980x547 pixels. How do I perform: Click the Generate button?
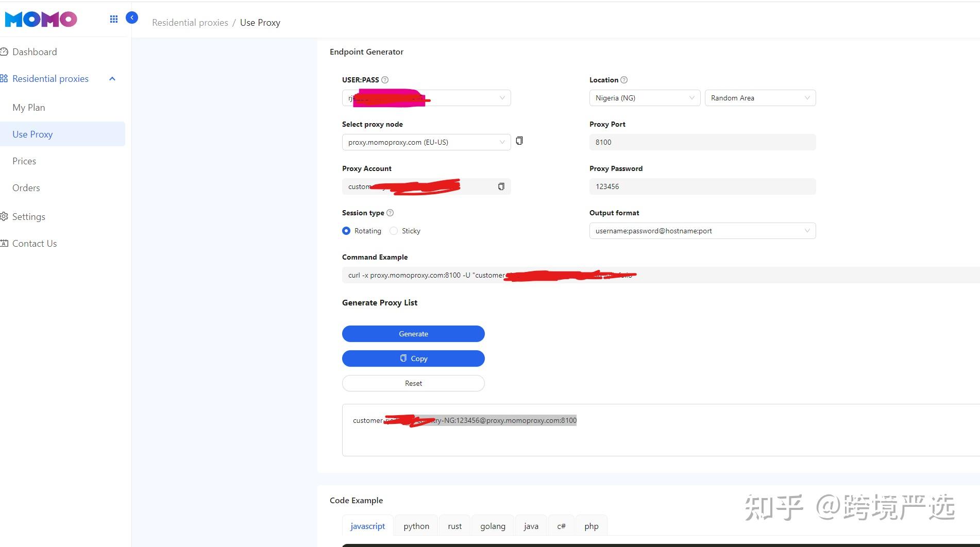(x=413, y=334)
